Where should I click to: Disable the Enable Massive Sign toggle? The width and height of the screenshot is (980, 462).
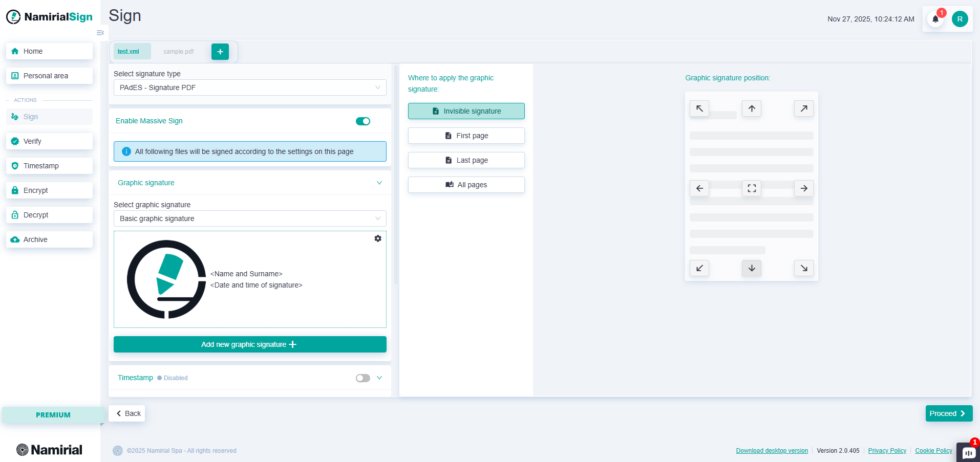pos(363,121)
